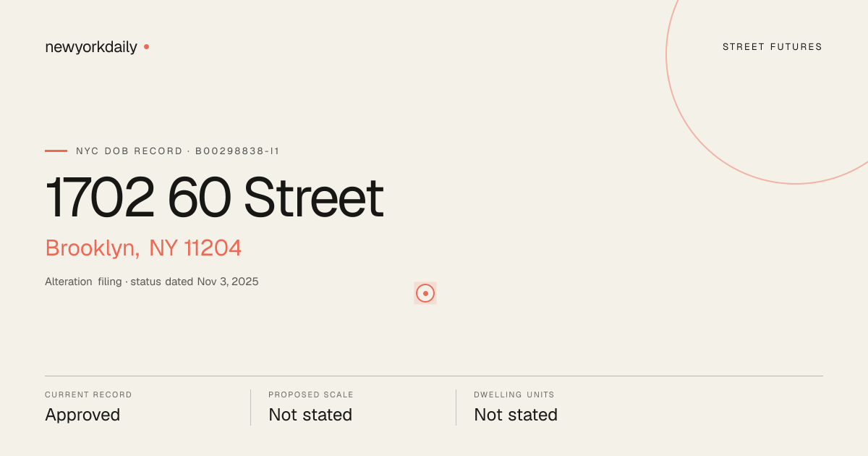
Task: Click the CURRENT RECORD label
Action: click(x=88, y=395)
